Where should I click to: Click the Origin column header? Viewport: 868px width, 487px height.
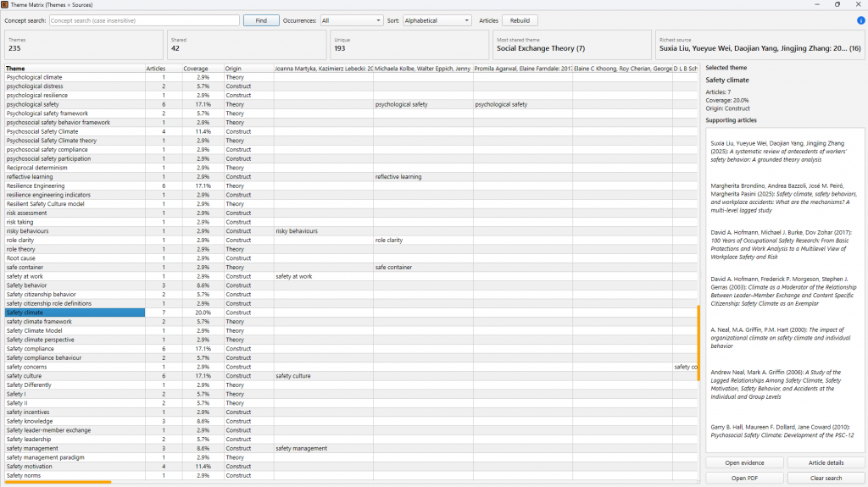pyautogui.click(x=248, y=69)
